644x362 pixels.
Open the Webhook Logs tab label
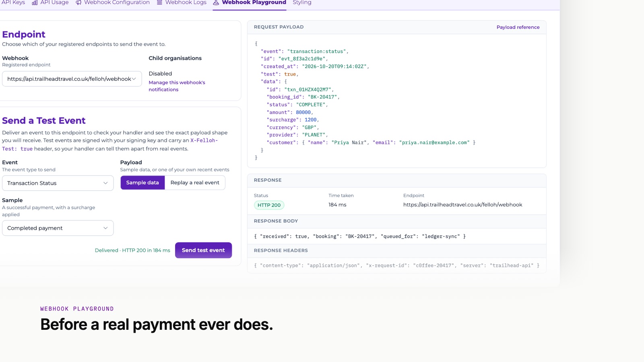[186, 2]
